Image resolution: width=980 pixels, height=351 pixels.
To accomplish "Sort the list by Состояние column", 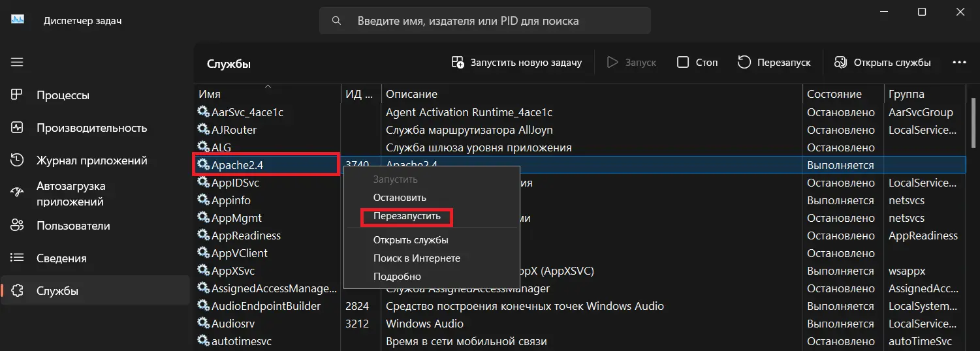I will pyautogui.click(x=834, y=94).
